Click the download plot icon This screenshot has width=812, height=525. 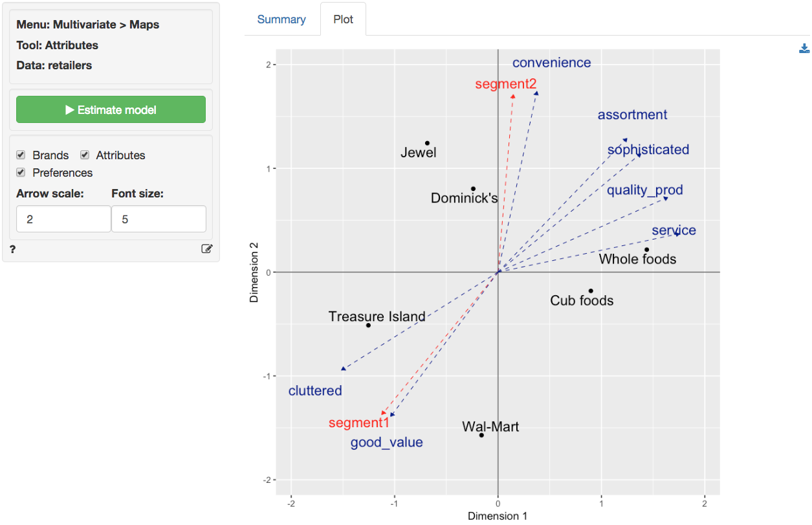(804, 49)
